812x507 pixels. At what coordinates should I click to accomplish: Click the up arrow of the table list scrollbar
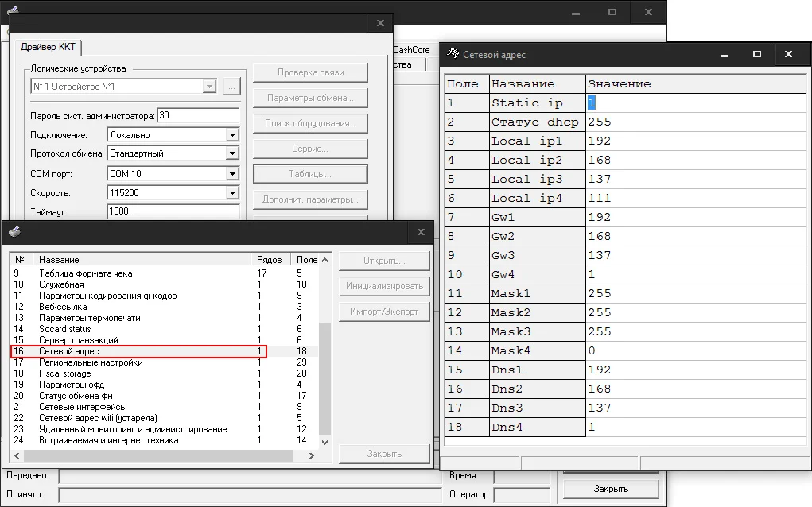pos(324,260)
